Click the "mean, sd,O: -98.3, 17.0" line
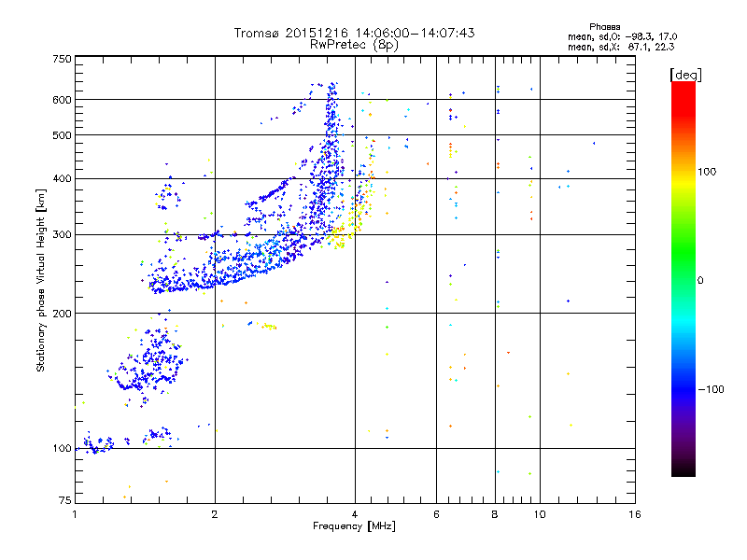 [622, 36]
